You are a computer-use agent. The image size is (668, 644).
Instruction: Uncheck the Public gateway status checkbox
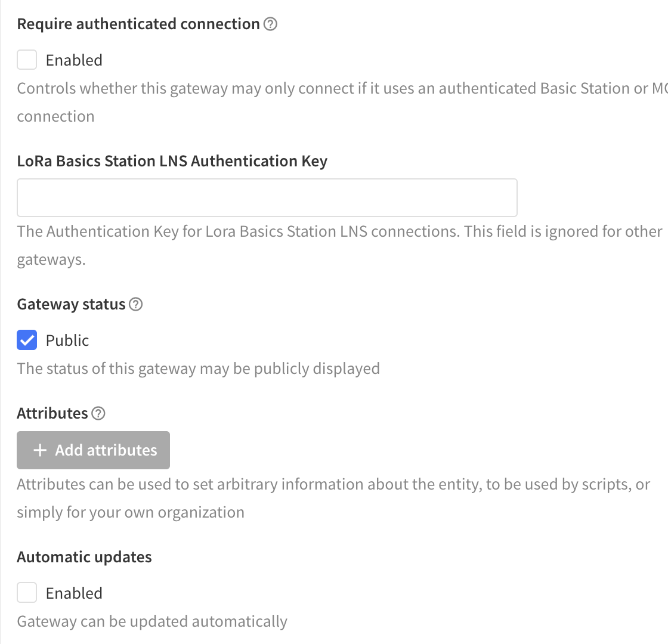[x=27, y=340]
